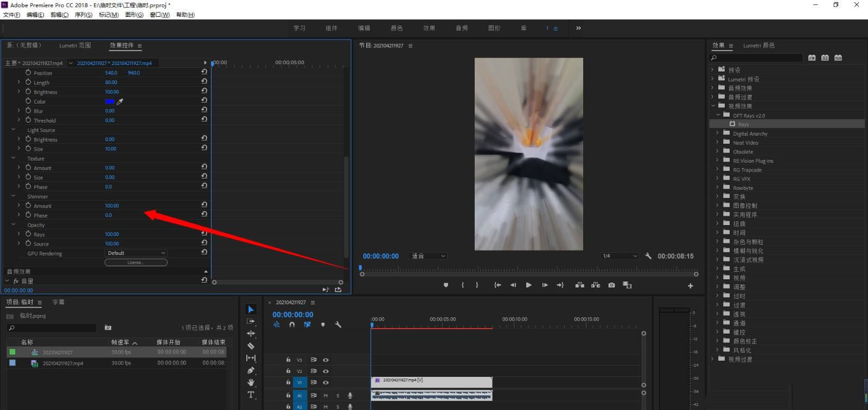Switch to the 字幕 tab
The height and width of the screenshot is (410, 868).
(x=58, y=302)
